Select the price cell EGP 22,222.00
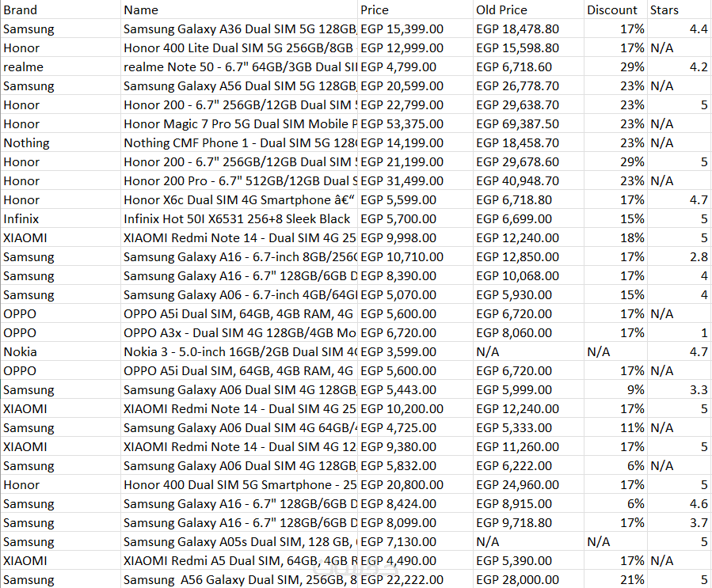Viewport: 712px width, 588px height. click(x=402, y=580)
